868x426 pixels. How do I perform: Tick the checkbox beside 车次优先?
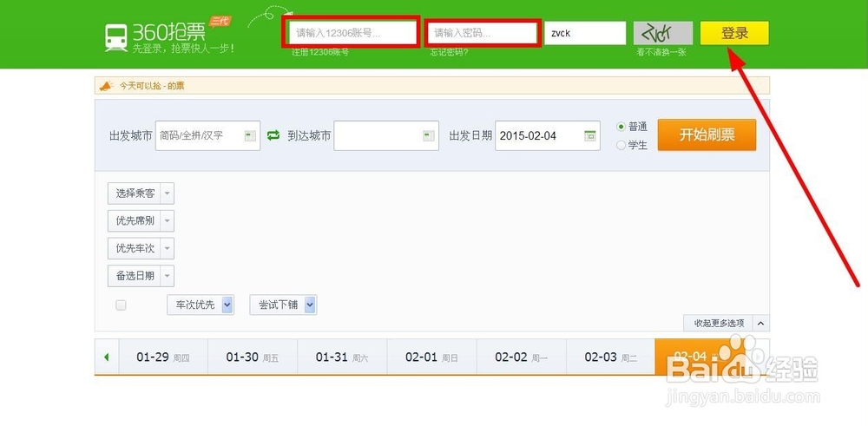[121, 305]
